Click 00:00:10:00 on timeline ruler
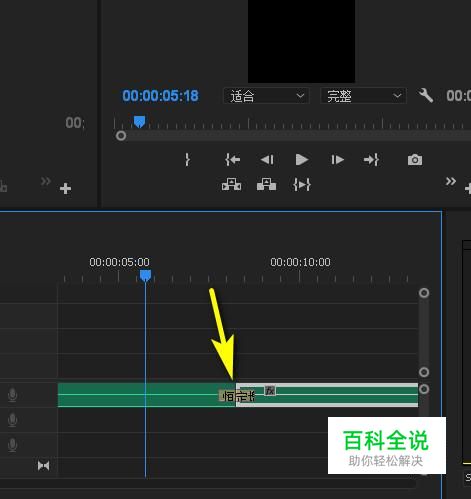The image size is (471, 499). click(x=300, y=262)
